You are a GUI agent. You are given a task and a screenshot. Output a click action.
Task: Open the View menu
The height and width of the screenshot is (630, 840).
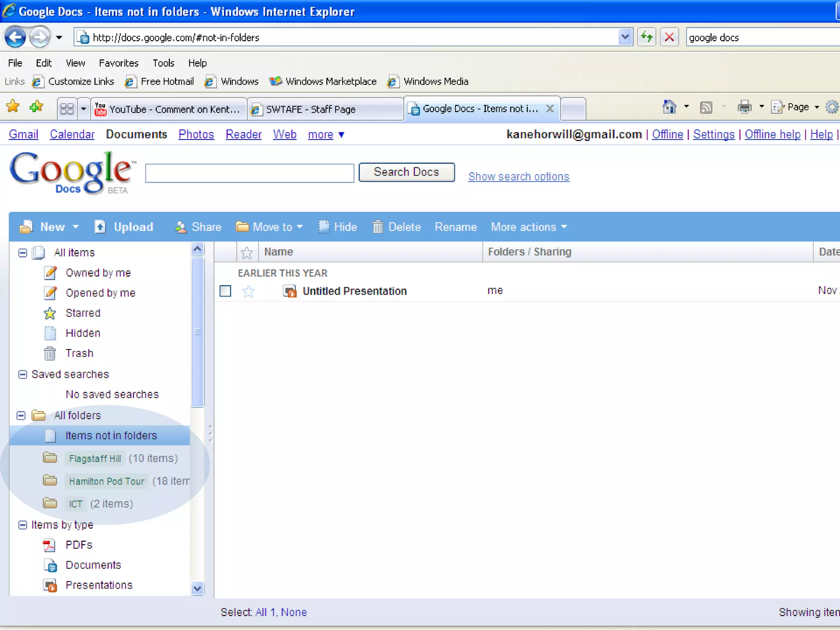pos(75,63)
